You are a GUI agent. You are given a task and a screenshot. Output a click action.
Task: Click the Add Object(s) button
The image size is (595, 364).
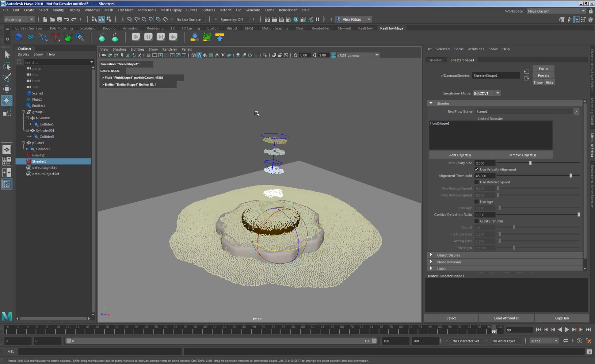click(x=460, y=155)
